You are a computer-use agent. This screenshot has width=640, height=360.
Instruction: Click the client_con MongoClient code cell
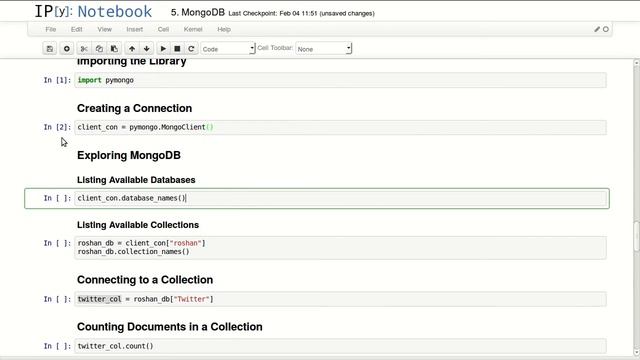[x=340, y=127]
